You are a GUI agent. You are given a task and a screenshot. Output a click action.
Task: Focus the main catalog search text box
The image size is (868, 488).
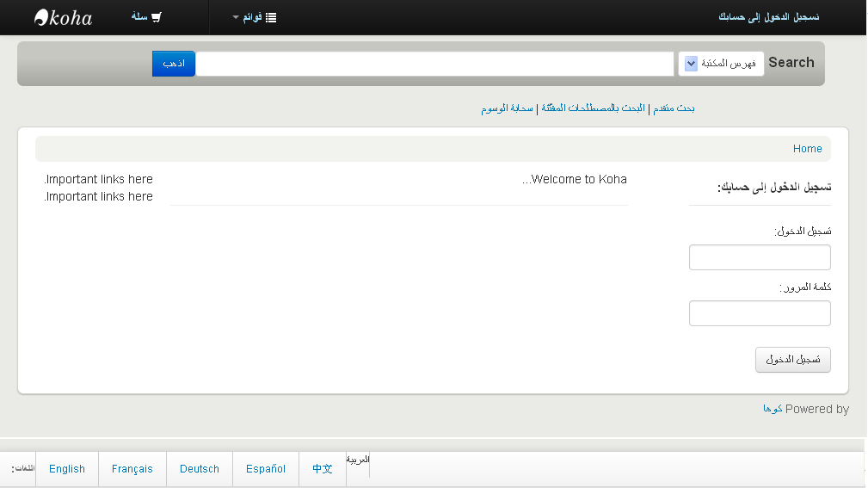[434, 64]
